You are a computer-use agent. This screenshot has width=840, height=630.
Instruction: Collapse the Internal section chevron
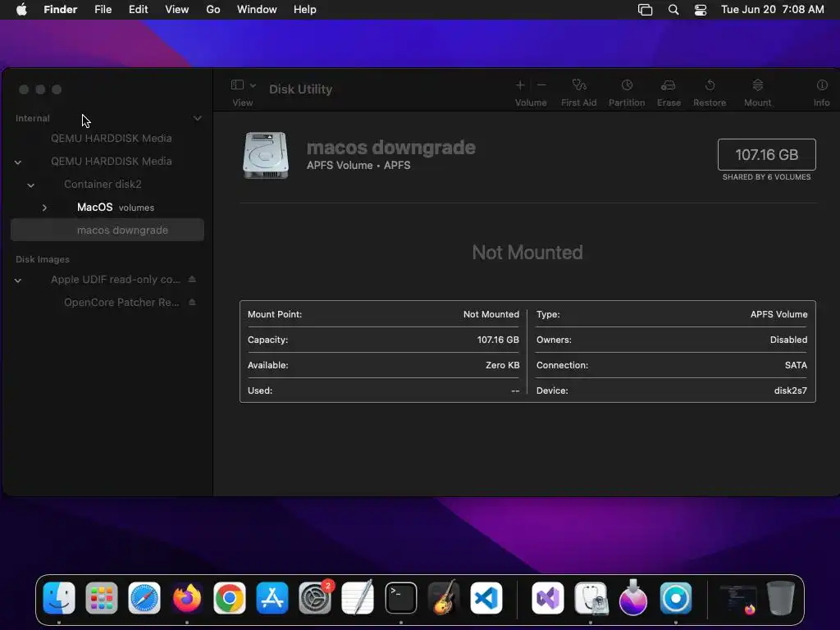198,118
